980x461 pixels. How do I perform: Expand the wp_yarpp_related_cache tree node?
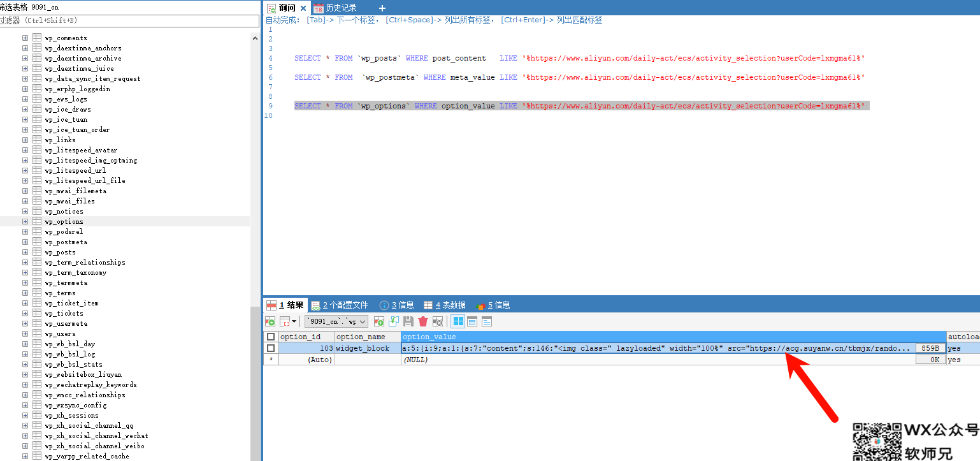pos(25,456)
